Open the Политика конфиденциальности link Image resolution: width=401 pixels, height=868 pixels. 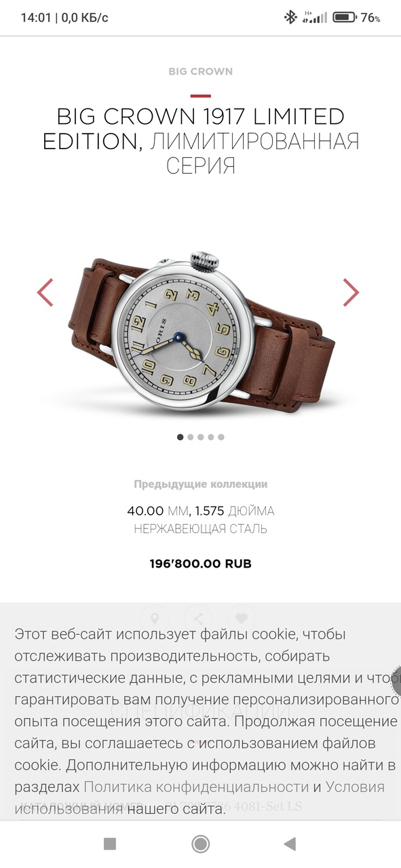196,787
